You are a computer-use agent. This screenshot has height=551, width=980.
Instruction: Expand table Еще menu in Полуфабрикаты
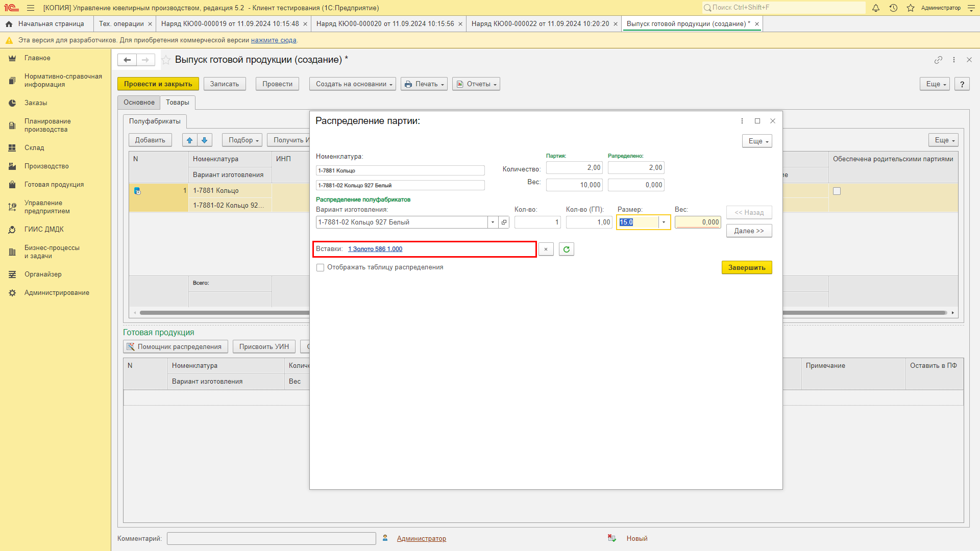click(x=943, y=140)
